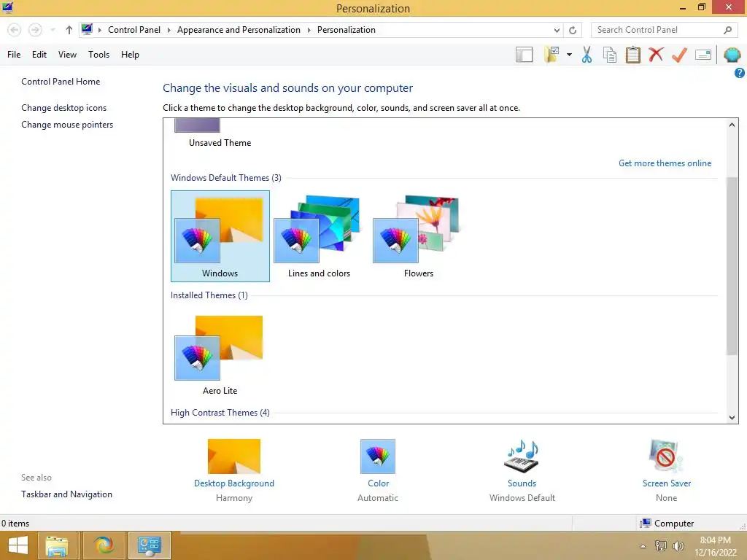Select the Flowers theme
This screenshot has height=560, width=747.
[x=418, y=236]
